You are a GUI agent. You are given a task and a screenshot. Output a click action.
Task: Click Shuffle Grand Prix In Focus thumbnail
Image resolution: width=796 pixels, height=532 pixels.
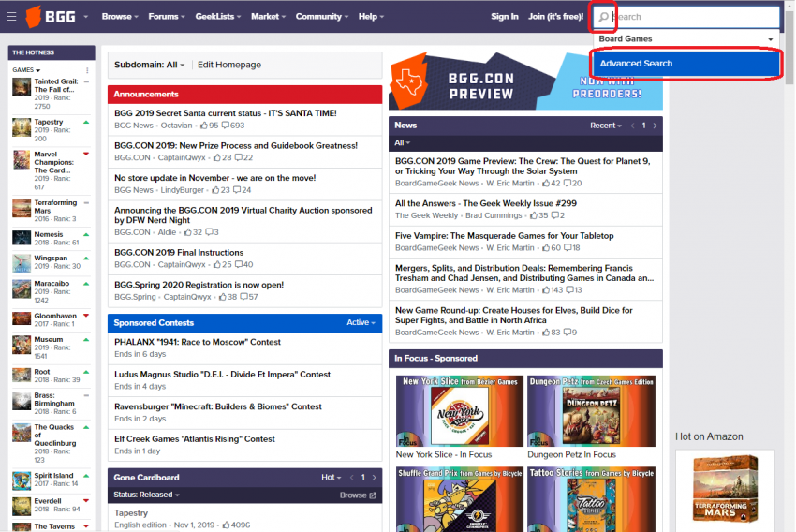click(460, 499)
